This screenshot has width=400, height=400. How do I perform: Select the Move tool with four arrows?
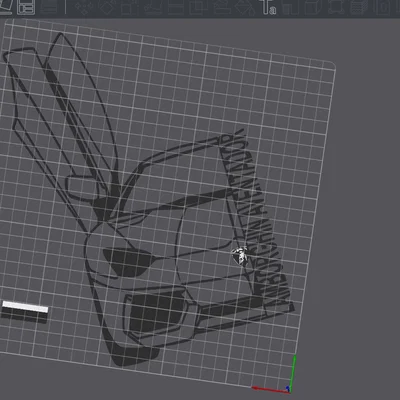pyautogui.click(x=82, y=7)
